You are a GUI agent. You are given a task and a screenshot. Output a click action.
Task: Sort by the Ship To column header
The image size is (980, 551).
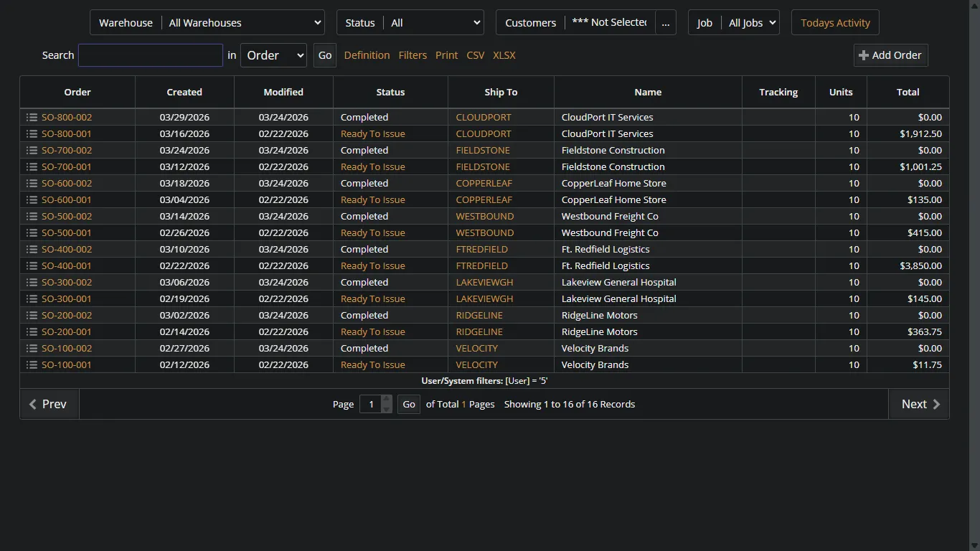[501, 92]
